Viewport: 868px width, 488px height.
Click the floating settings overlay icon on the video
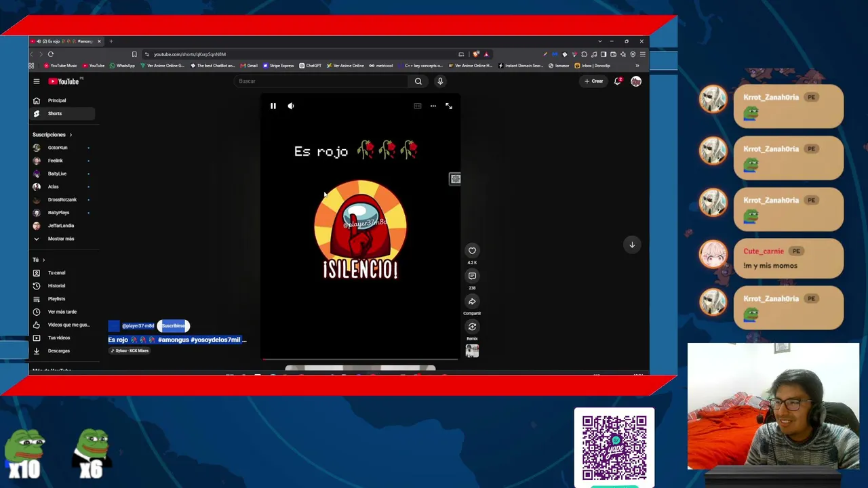point(455,179)
